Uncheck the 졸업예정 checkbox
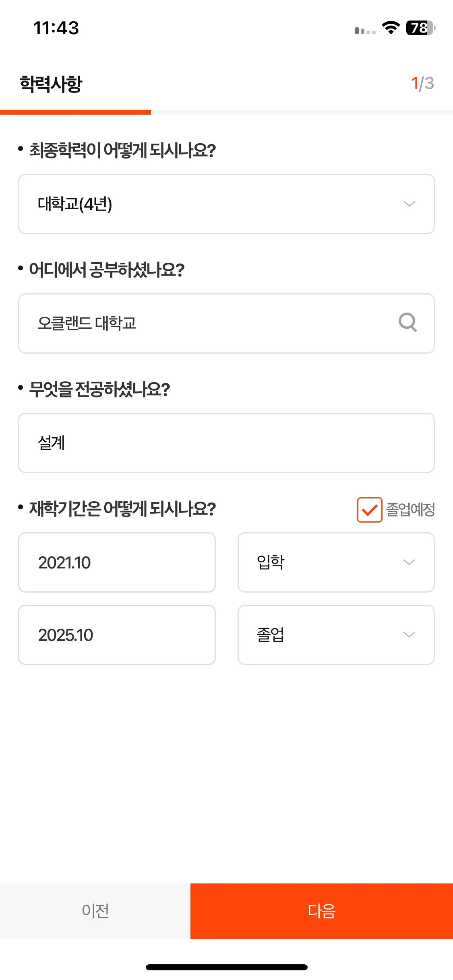The image size is (453, 980). click(x=370, y=510)
